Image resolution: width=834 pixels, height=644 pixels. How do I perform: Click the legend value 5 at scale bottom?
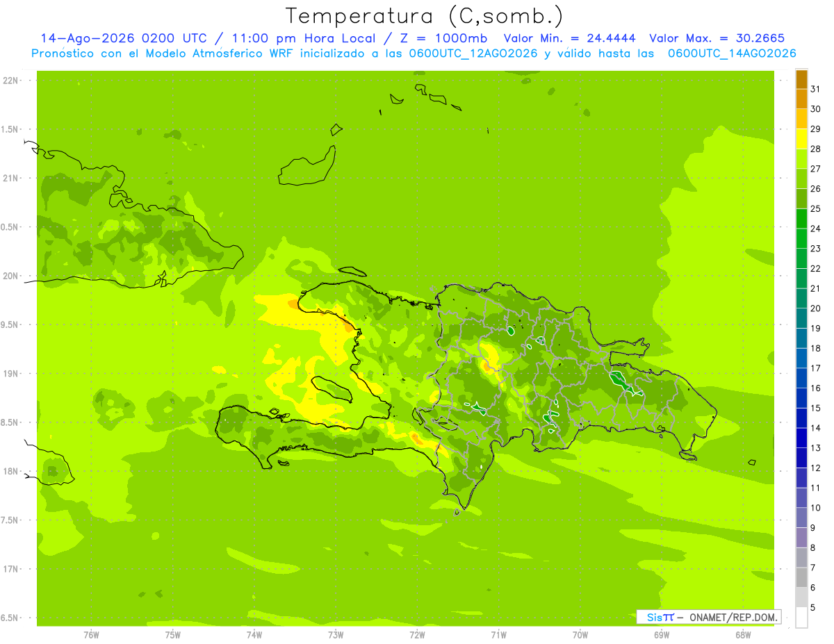[813, 607]
